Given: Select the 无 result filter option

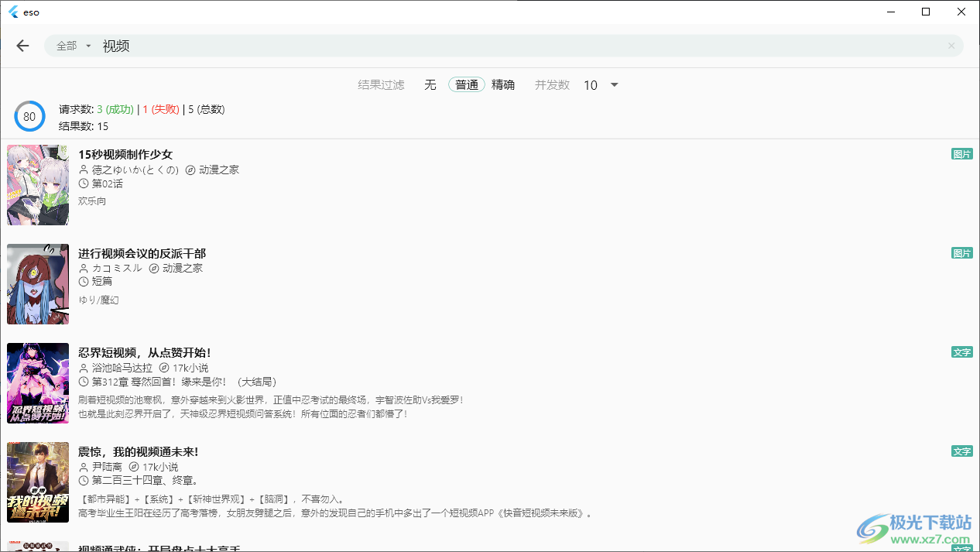Looking at the screenshot, I should tap(430, 85).
